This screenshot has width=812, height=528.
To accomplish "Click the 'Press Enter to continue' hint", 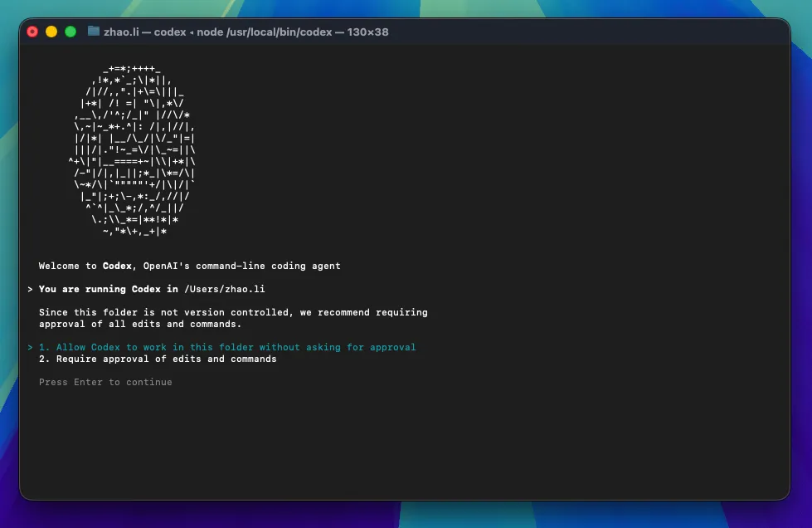I will point(105,382).
